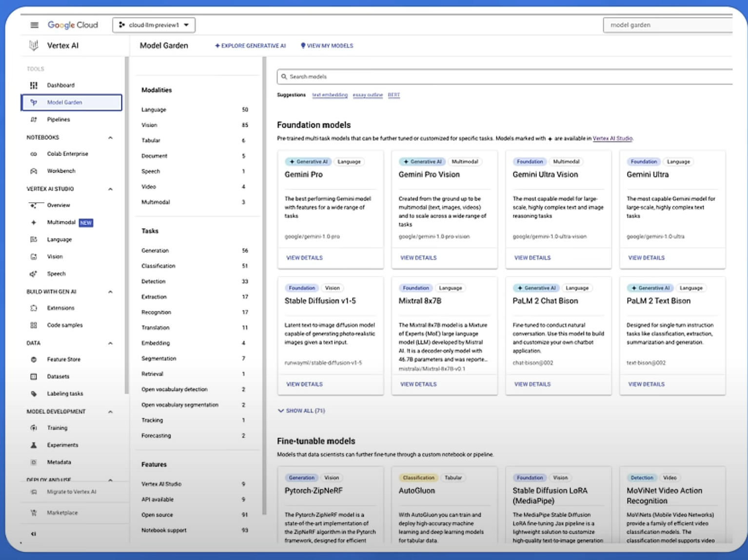Collapse the Data section
This screenshot has height=560, width=748.
click(110, 343)
